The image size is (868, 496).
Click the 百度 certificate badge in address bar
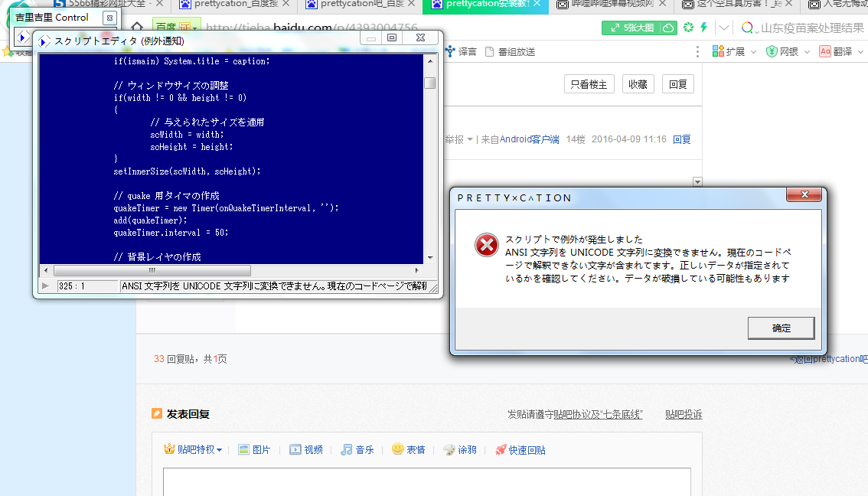(x=176, y=27)
